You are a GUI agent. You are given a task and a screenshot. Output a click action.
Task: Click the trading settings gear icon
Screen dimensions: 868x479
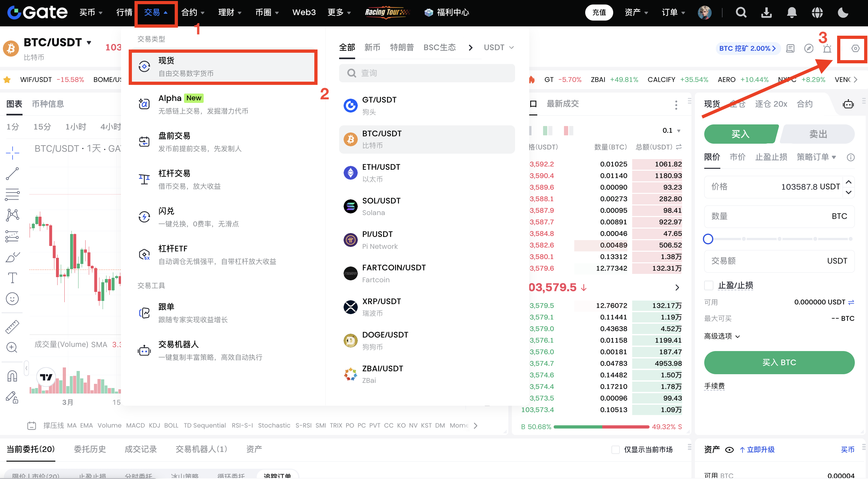[x=855, y=49]
